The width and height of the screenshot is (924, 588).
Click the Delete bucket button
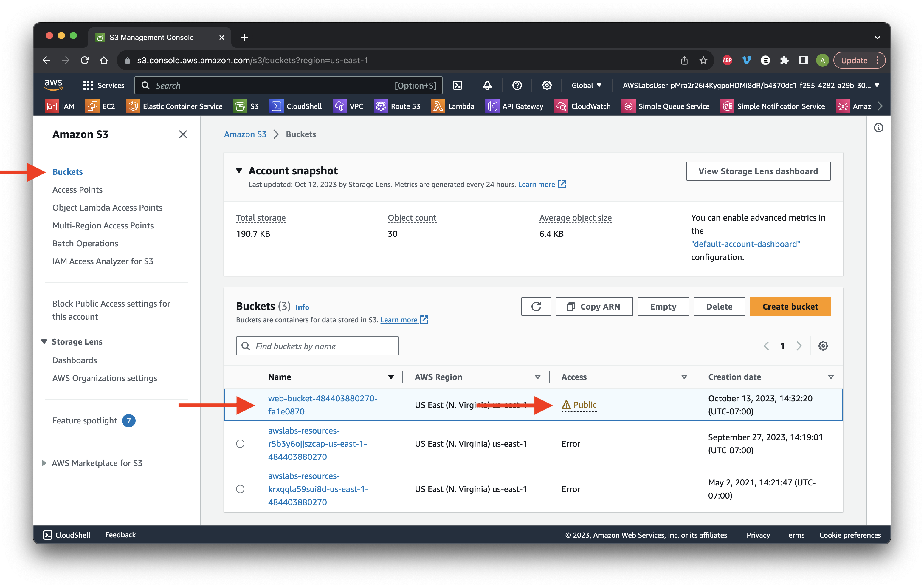tap(719, 306)
